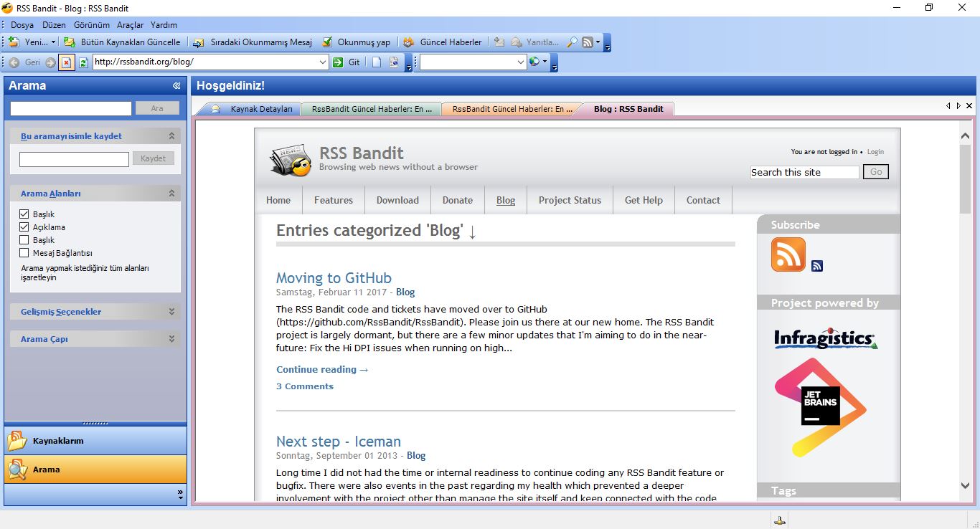
Task: Select the Arama navigation pane button
Action: tap(95, 470)
